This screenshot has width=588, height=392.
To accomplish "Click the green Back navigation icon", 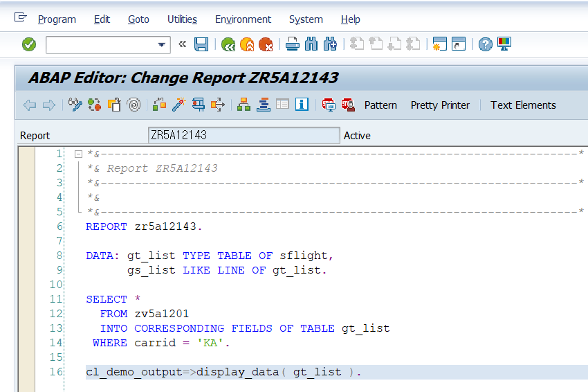I will coord(228,44).
